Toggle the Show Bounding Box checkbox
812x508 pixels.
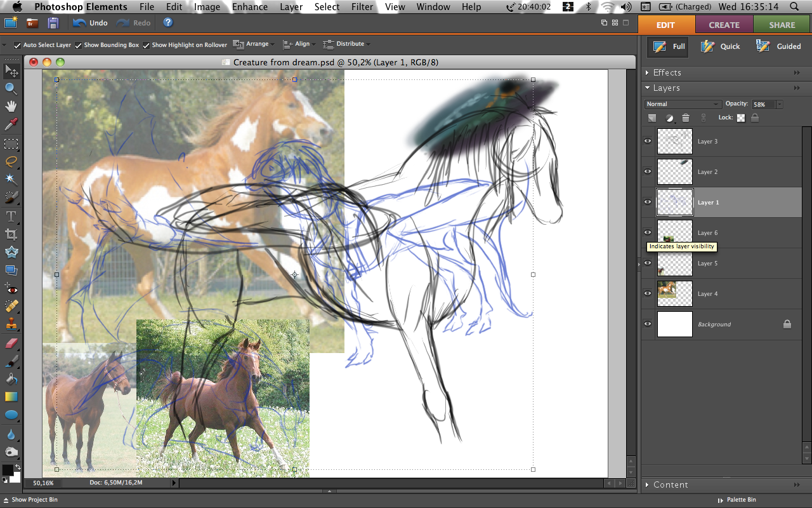(x=78, y=45)
